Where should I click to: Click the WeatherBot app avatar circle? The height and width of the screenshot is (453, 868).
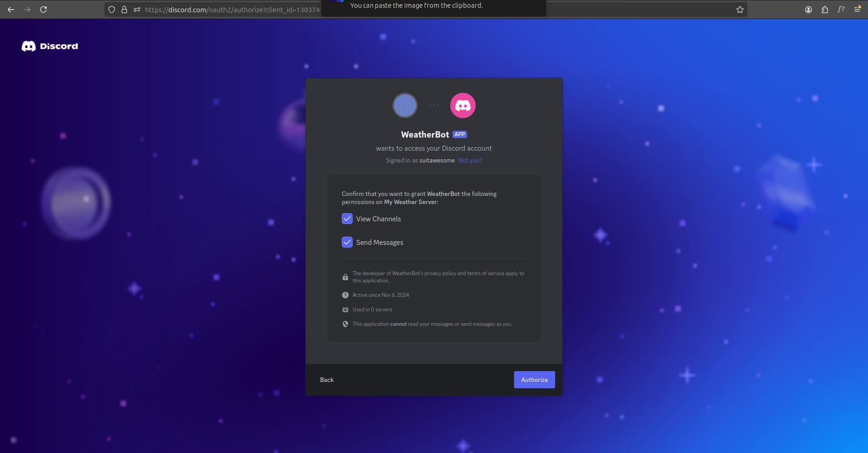tap(405, 105)
